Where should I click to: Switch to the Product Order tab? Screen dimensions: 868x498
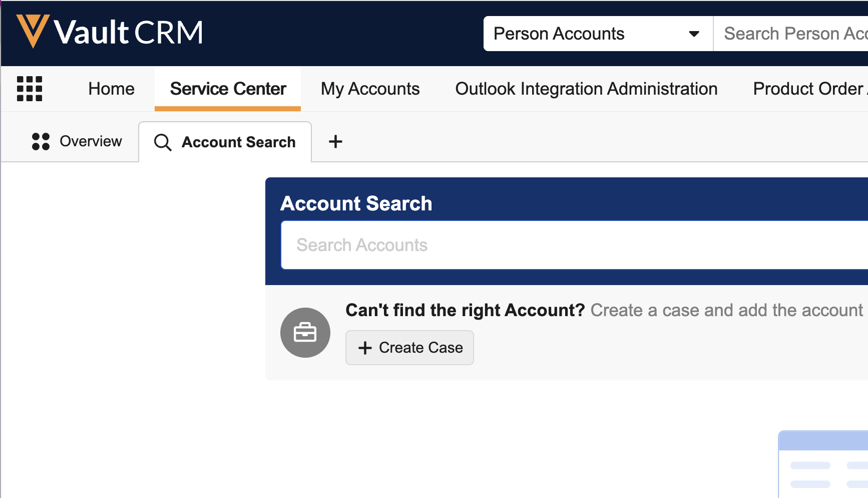pyautogui.click(x=808, y=89)
